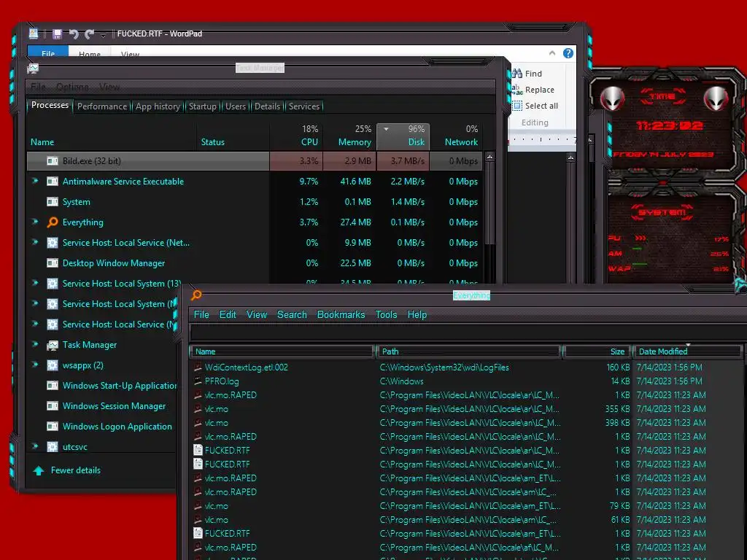Expand Service Host: Local System (13)
Image resolution: width=747 pixels, height=560 pixels.
coord(35,284)
